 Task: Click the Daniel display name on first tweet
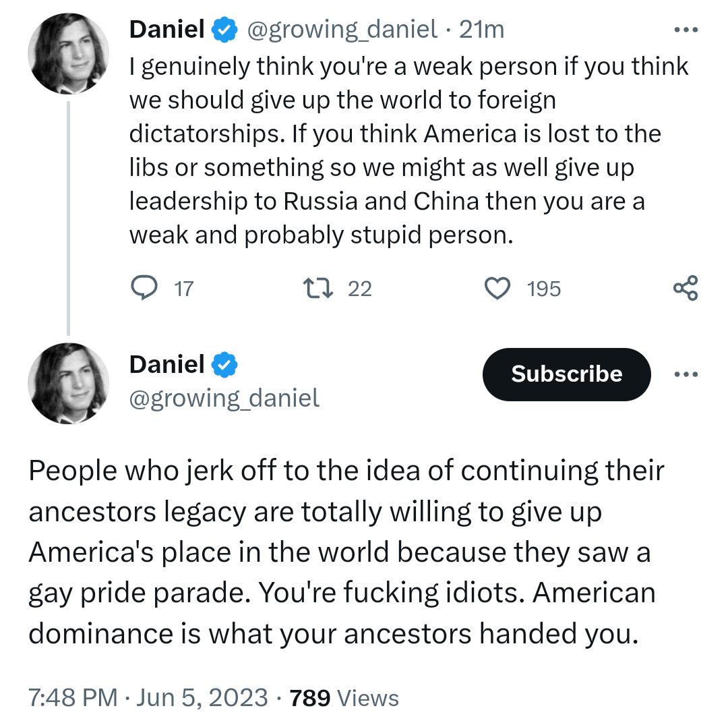[166, 29]
